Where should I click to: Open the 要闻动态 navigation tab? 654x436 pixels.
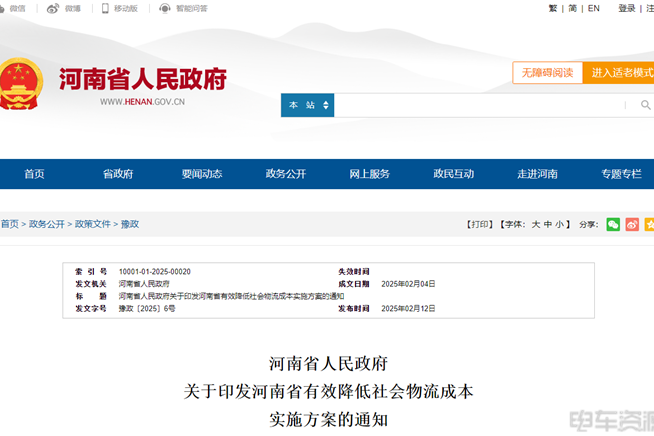[x=202, y=174]
